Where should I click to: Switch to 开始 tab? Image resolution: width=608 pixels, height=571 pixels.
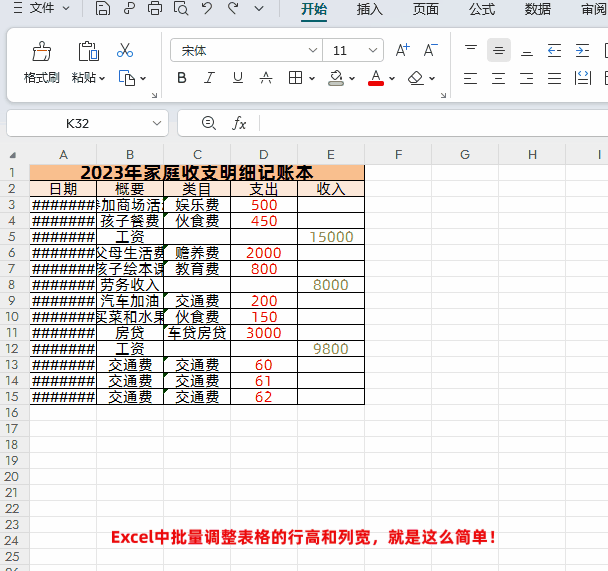tap(314, 9)
